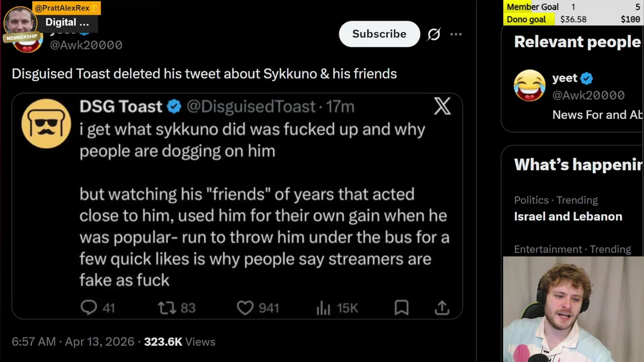Image resolution: width=644 pixels, height=362 pixels.
Task: Click the X logo on quoted tweet
Action: pos(442,106)
